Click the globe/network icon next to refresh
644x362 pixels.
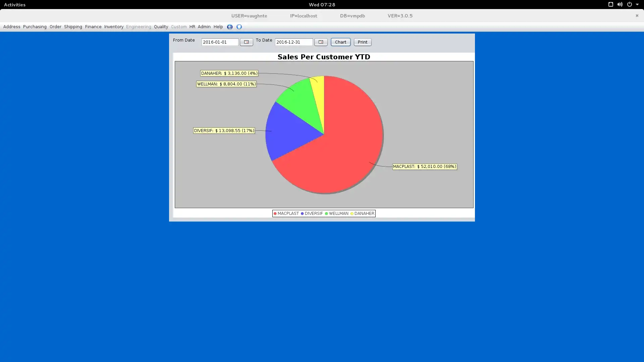(239, 26)
